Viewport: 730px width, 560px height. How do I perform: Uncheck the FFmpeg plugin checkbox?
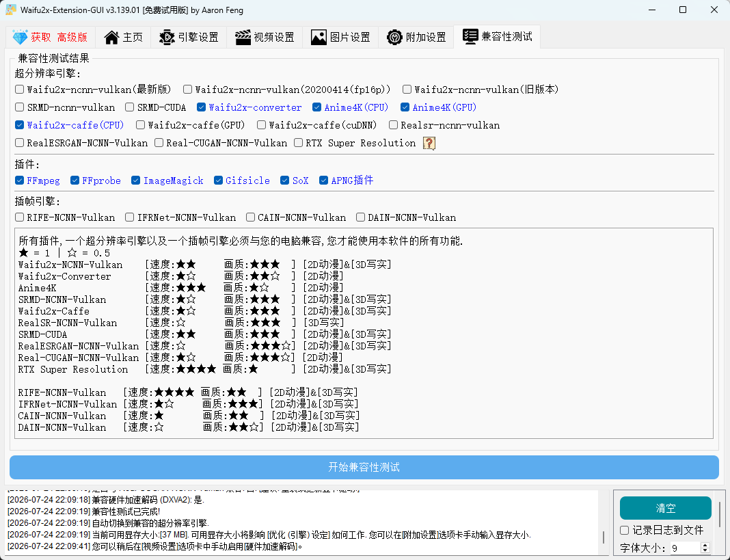coord(20,181)
